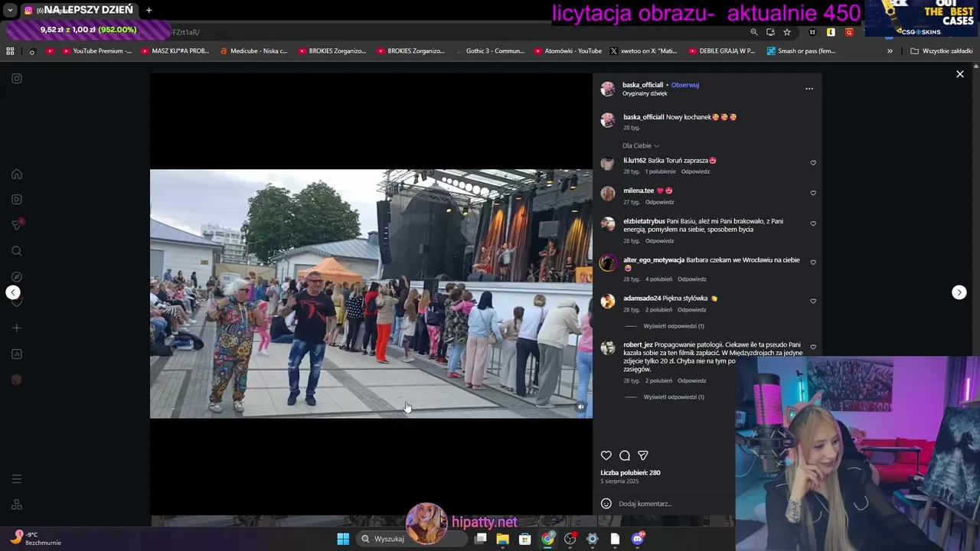The height and width of the screenshot is (551, 980).
Task: Open the Instagram logo home link
Action: pos(17,78)
